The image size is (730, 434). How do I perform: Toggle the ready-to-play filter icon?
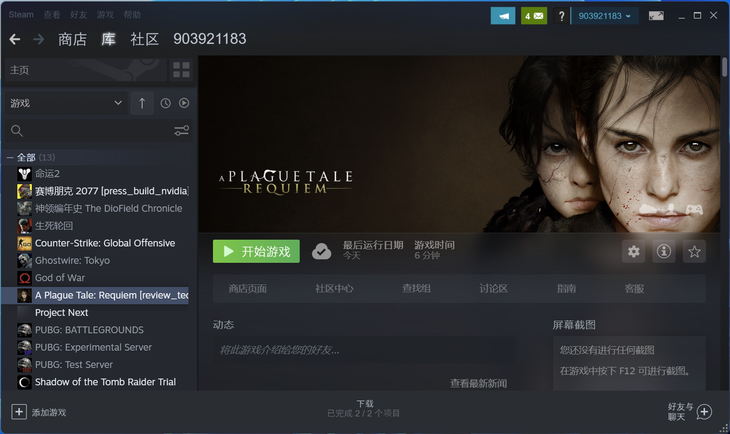click(x=184, y=103)
